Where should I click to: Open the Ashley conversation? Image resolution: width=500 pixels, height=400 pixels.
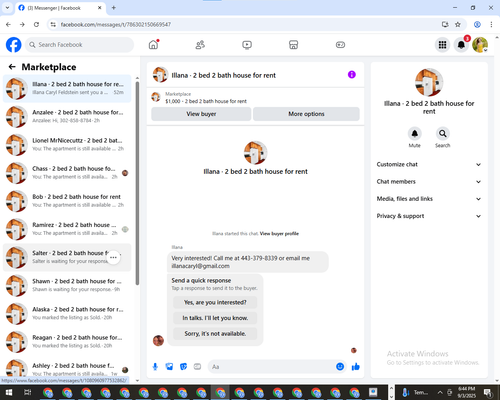point(67,369)
